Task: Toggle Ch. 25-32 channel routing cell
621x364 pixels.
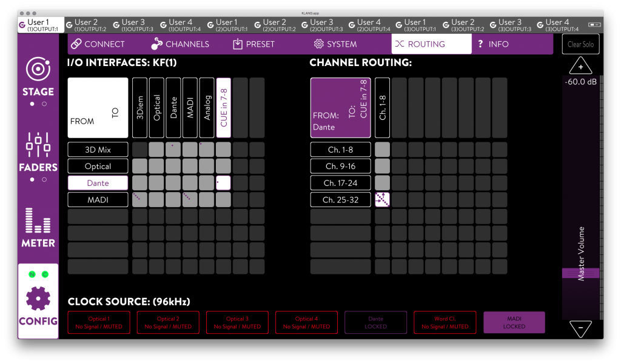Action: (382, 200)
